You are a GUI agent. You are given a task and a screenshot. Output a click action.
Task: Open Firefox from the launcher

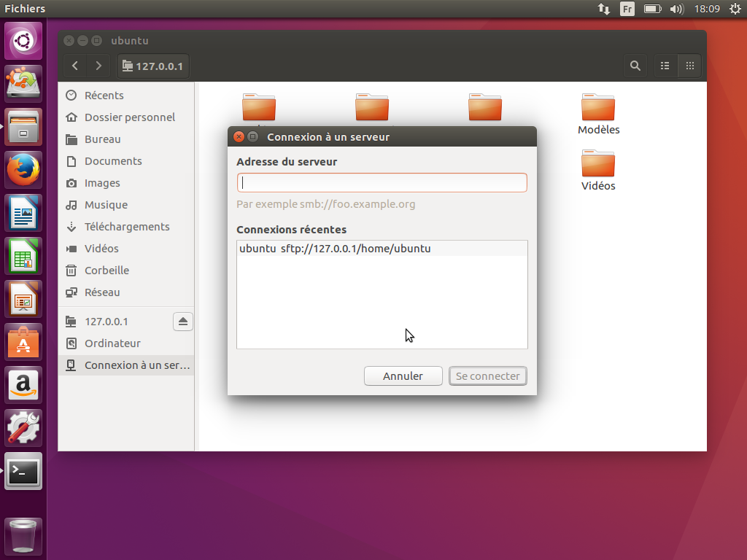point(24,170)
